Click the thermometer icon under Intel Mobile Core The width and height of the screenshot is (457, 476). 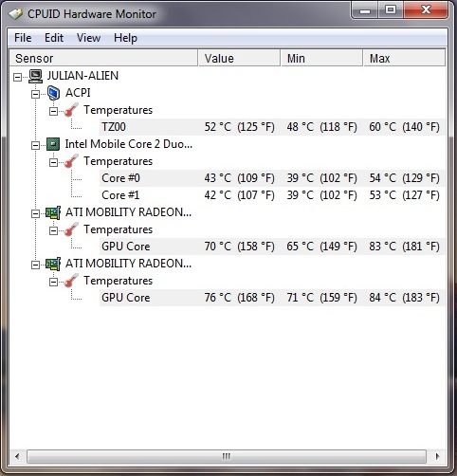click(71, 161)
